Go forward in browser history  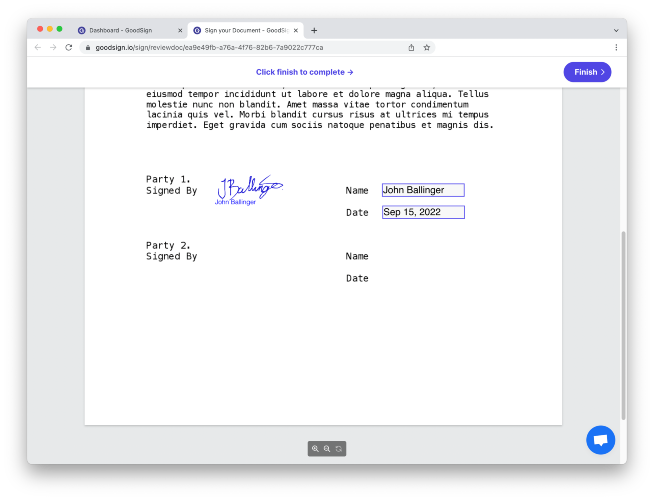point(53,48)
